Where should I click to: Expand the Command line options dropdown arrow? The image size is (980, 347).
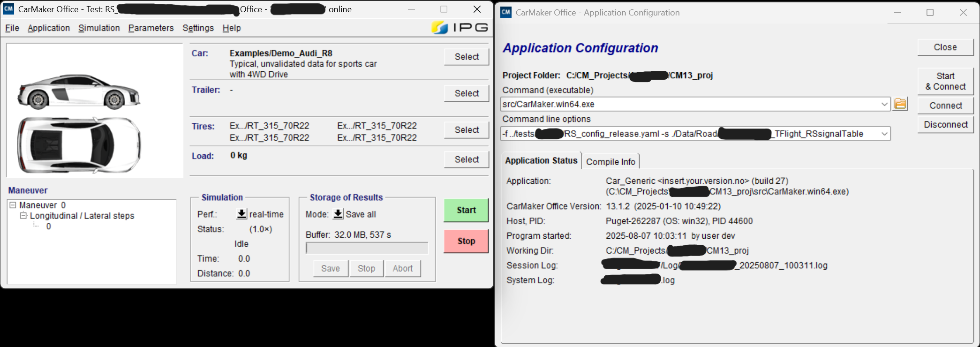[884, 134]
